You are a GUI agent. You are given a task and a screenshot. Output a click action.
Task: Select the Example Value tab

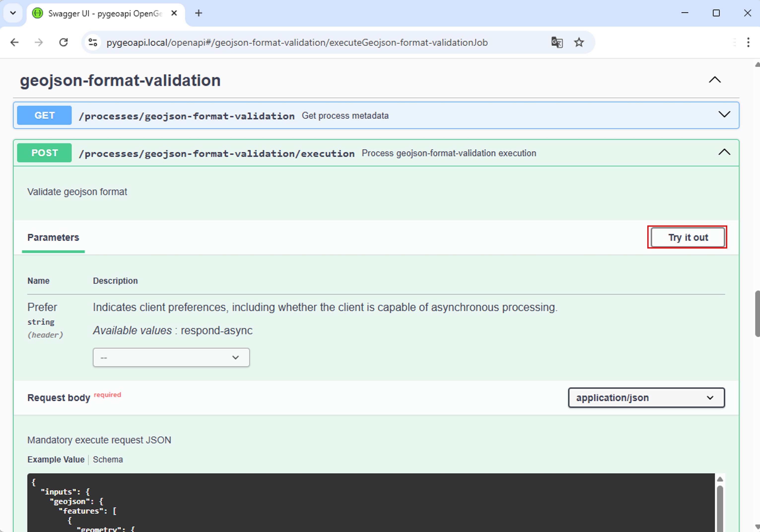point(56,460)
